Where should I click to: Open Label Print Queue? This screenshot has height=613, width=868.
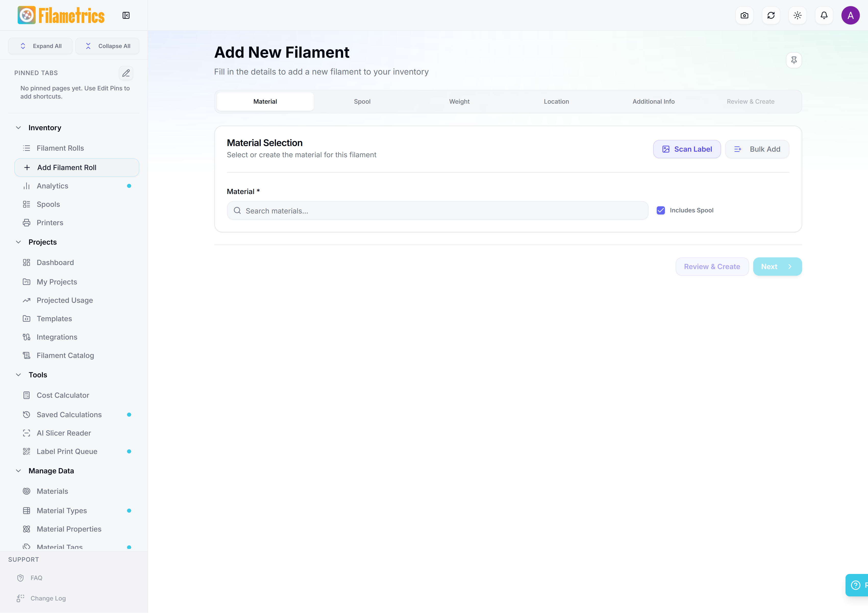[77, 451]
